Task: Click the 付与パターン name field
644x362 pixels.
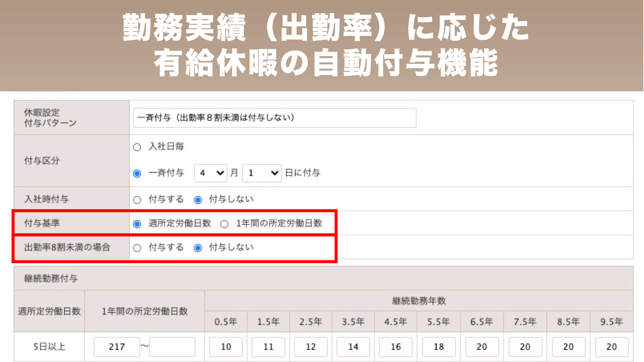Action: [274, 118]
